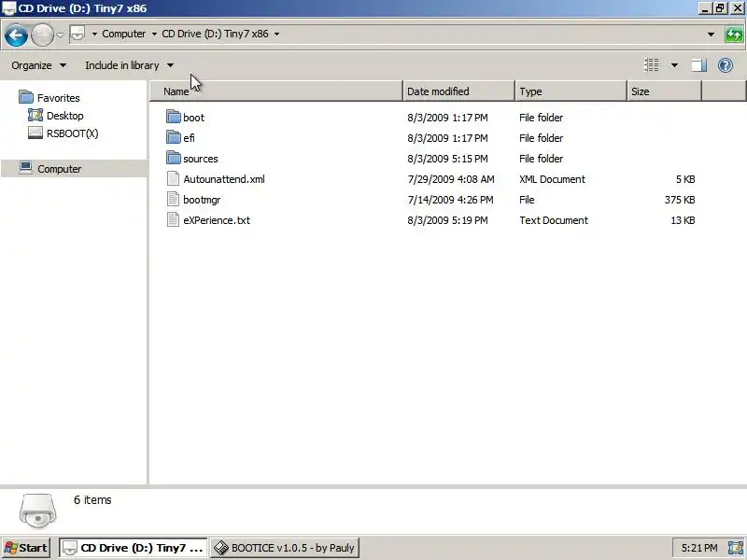
Task: Click the CD drive icon in the details pane
Action: 37,511
